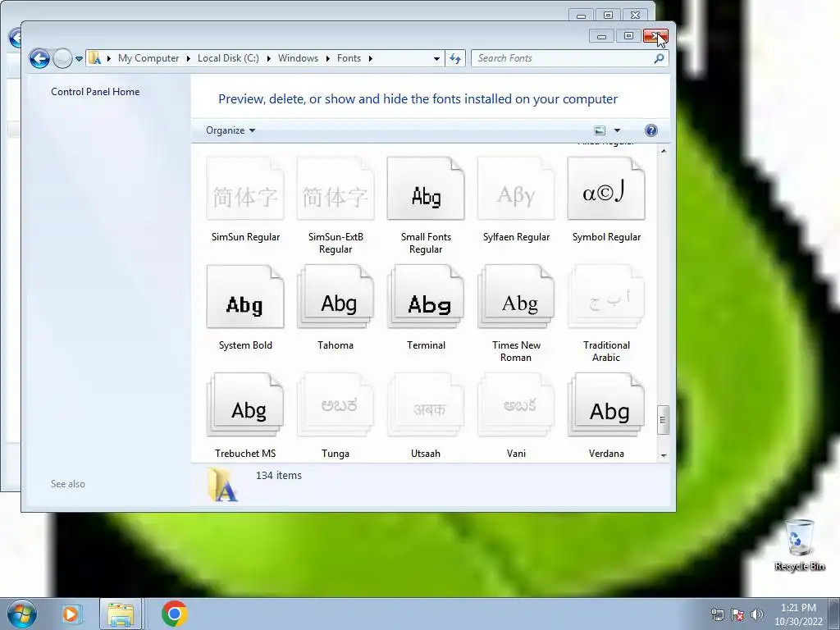Click the Refresh button beside address bar
Screen dimensions: 840x630
455,58
